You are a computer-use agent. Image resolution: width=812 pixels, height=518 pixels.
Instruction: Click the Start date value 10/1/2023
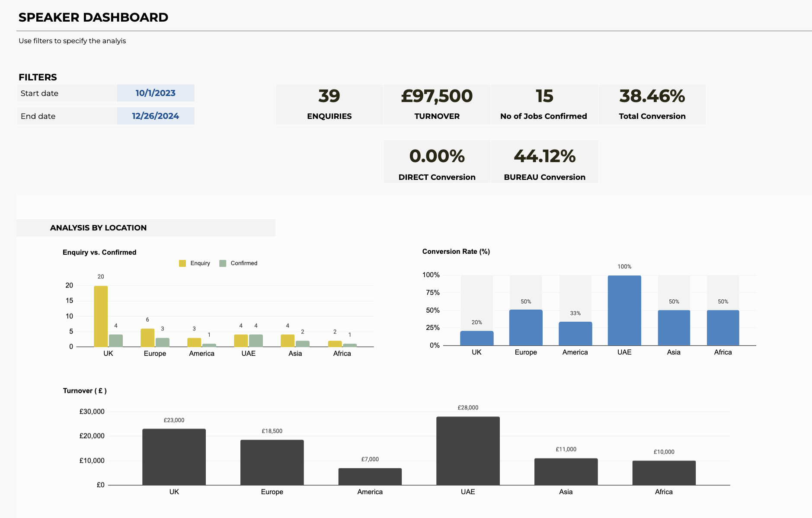pyautogui.click(x=155, y=93)
